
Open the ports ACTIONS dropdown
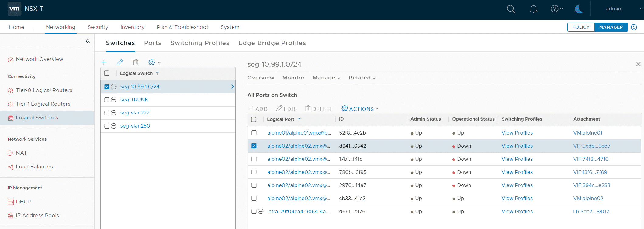[x=360, y=109]
